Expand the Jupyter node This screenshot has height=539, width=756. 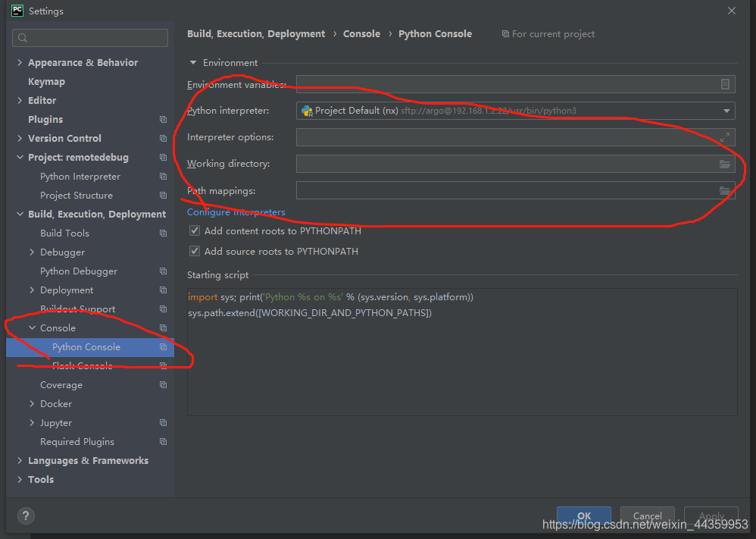(32, 423)
